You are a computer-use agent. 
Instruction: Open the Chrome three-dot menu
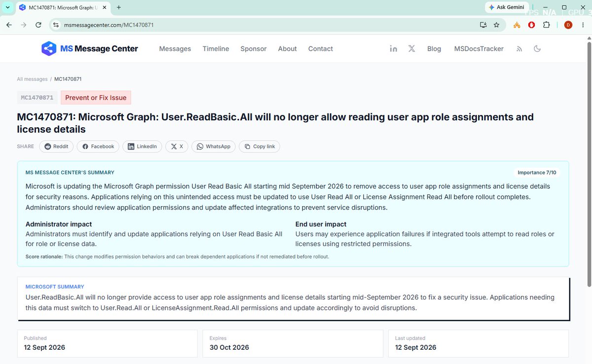pos(583,25)
